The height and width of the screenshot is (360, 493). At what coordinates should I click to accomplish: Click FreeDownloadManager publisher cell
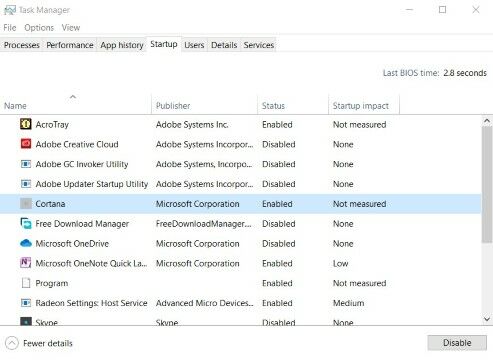(x=204, y=224)
